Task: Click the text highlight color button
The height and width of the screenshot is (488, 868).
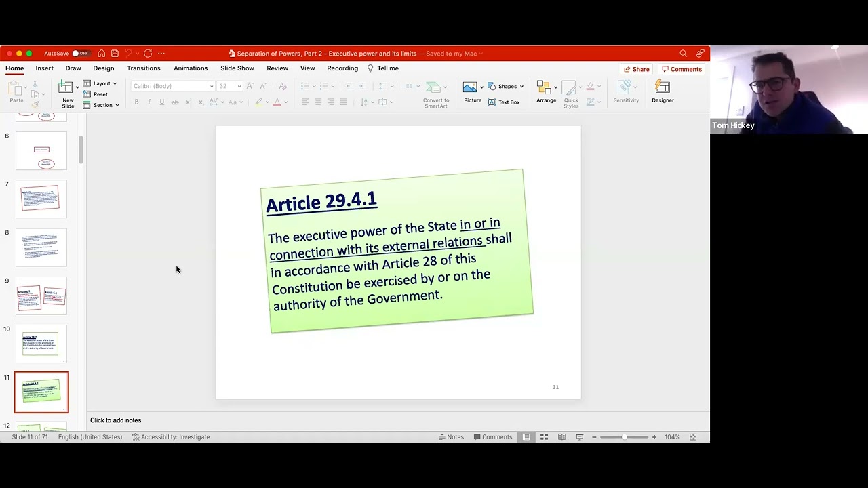Action: coord(258,102)
